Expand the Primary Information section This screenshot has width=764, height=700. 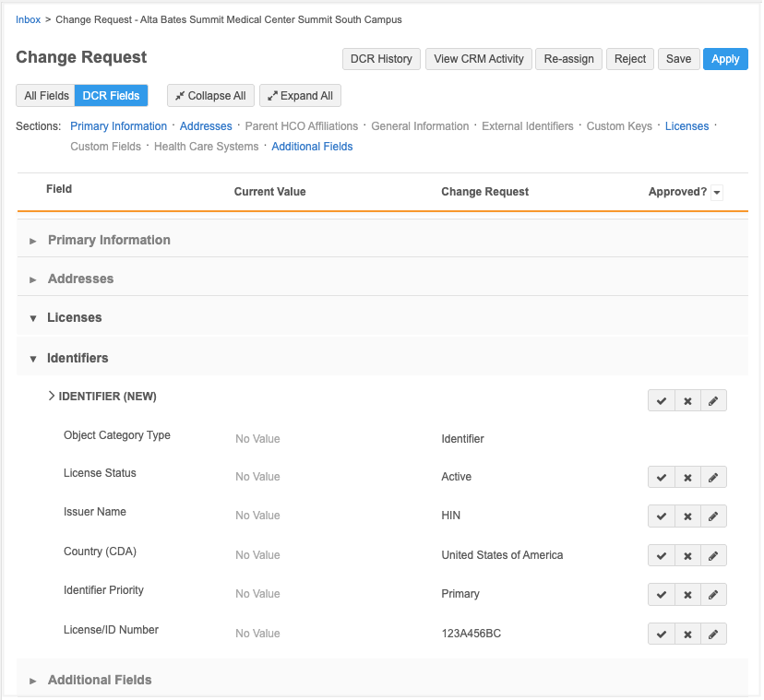32,241
